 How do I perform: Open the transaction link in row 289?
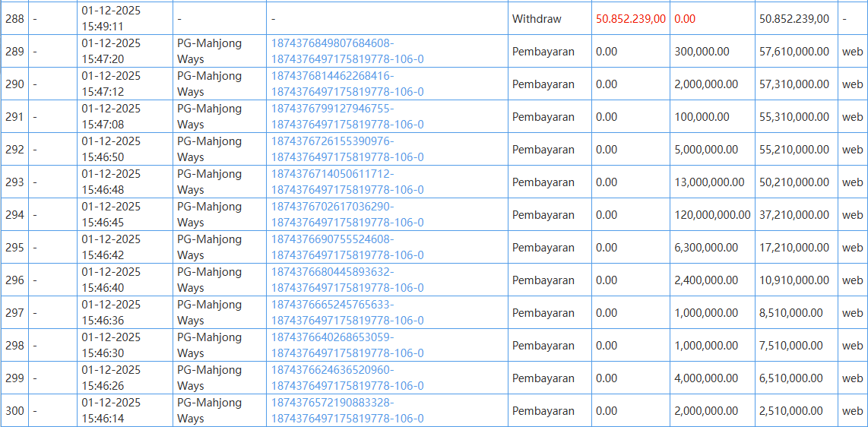pyautogui.click(x=347, y=51)
